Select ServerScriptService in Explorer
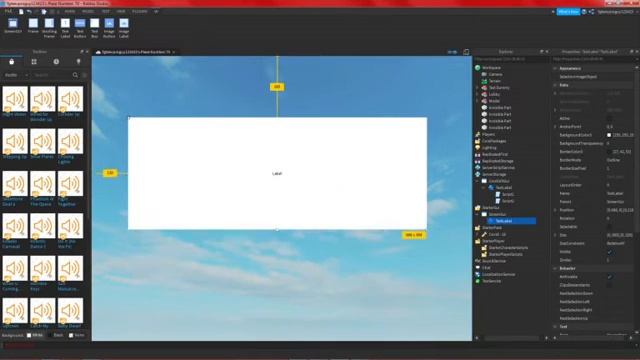640x360 pixels. (498, 168)
